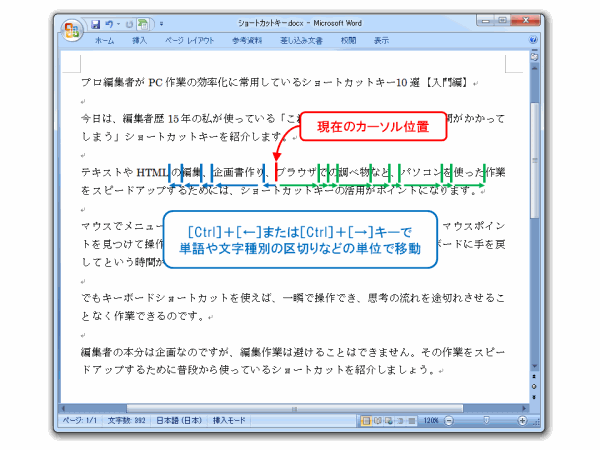
Task: Open the 表示 ribbon tab
Action: coord(381,40)
